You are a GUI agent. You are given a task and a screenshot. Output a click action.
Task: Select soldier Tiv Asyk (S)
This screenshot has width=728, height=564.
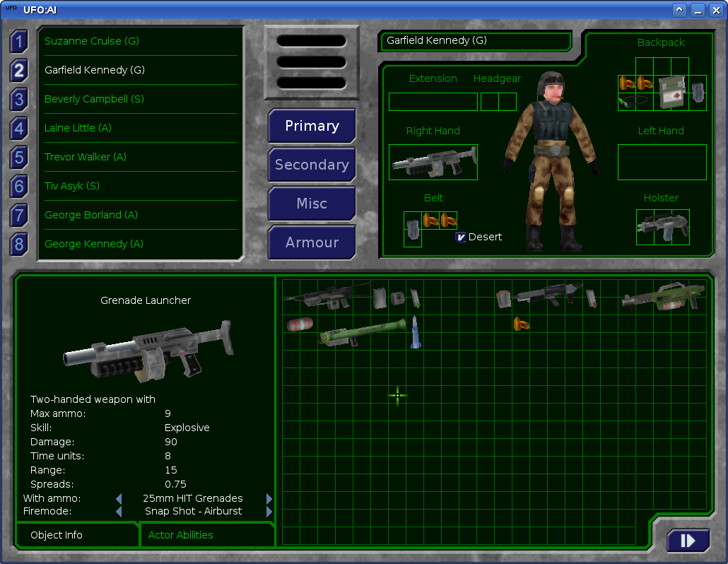pyautogui.click(x=141, y=186)
